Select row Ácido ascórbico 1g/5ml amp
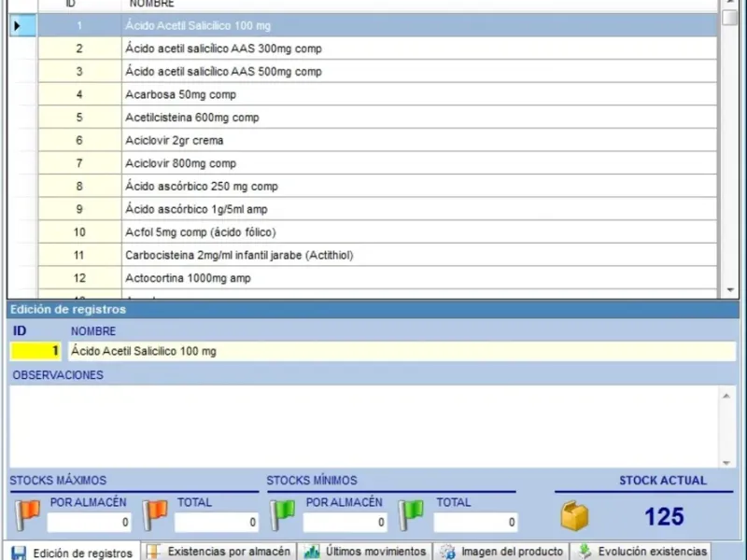The image size is (747, 560). pyautogui.click(x=419, y=209)
